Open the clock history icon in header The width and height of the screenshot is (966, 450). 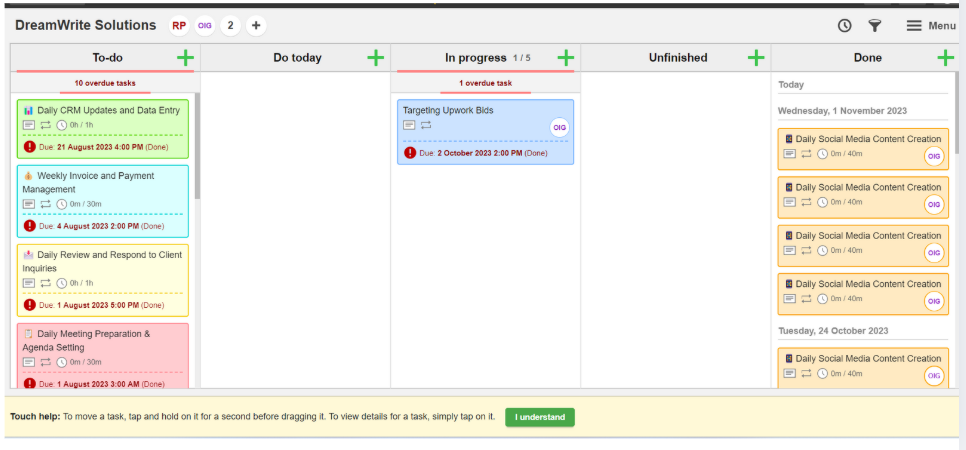845,26
